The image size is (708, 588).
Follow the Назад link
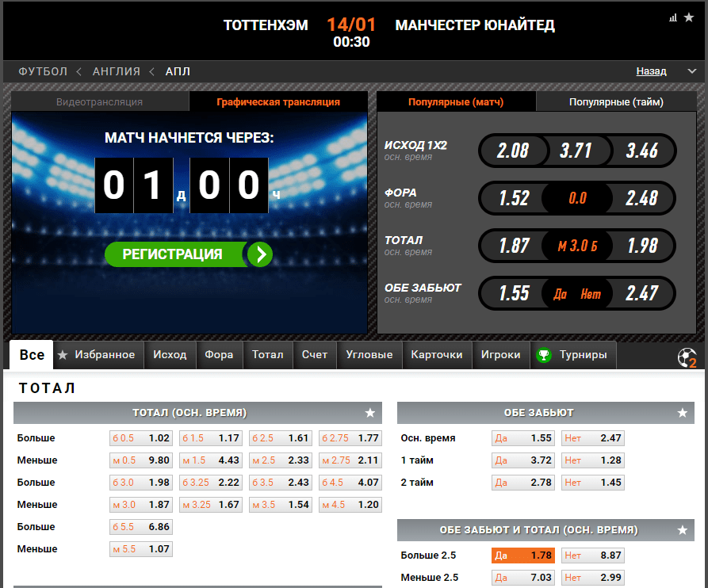pyautogui.click(x=651, y=71)
